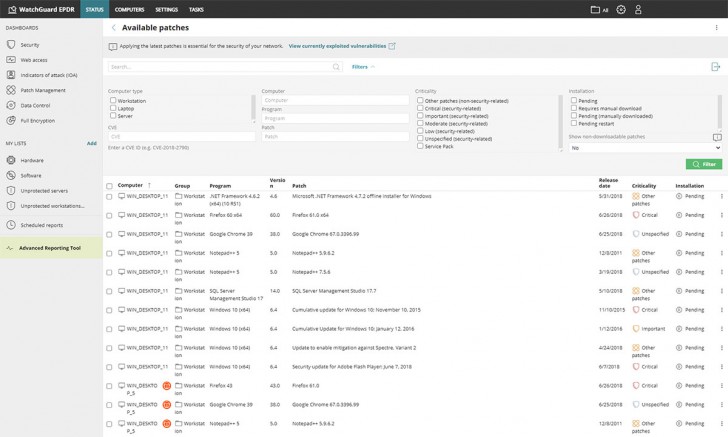Open Unprotected workstations list icon
The height and width of the screenshot is (437, 728).
tap(11, 206)
